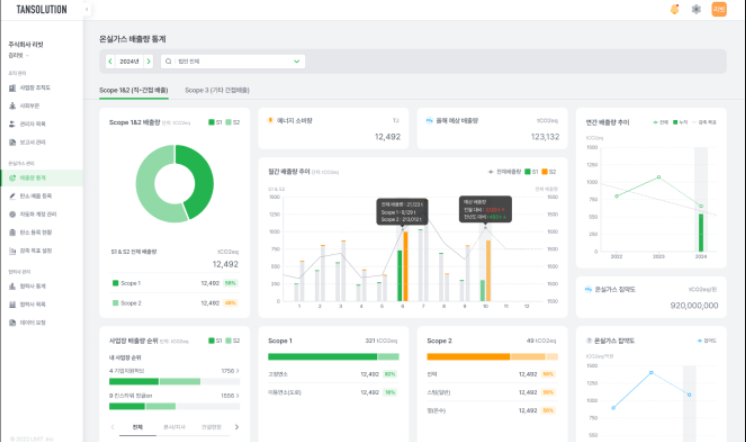Select the 전체 tab in 사업장 배출량 순위
The image size is (746, 442).
coord(136,427)
